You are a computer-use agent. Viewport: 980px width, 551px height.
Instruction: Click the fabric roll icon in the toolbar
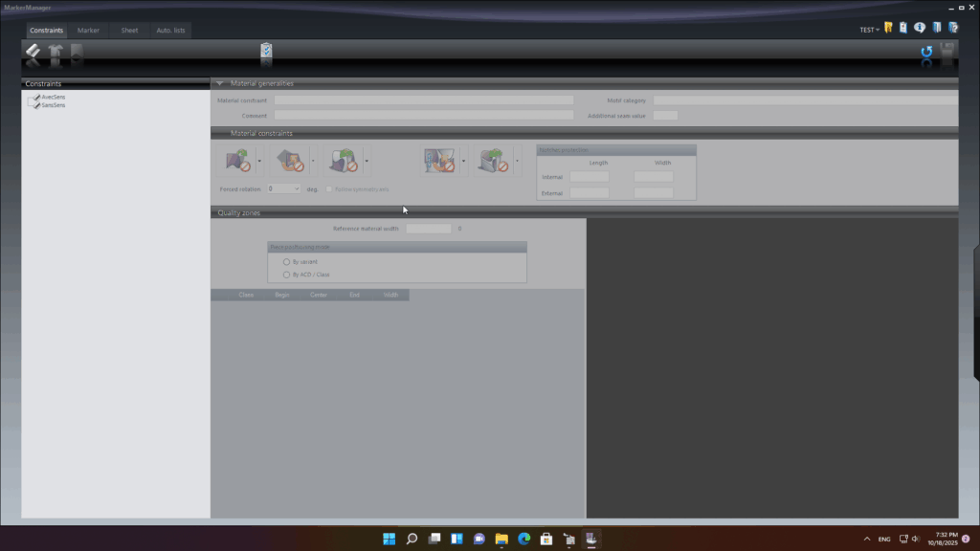point(33,54)
